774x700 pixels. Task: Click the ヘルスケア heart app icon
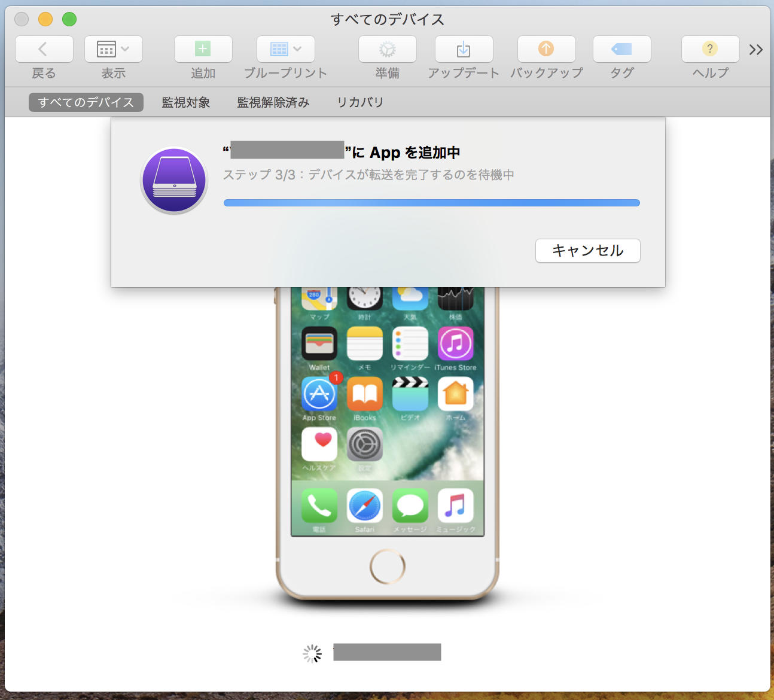[319, 444]
